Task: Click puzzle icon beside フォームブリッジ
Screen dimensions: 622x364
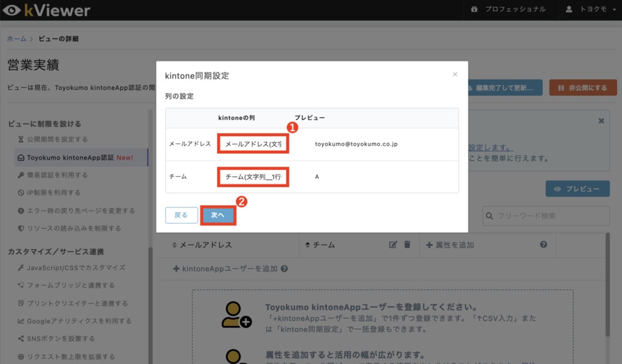Action: click(21, 285)
